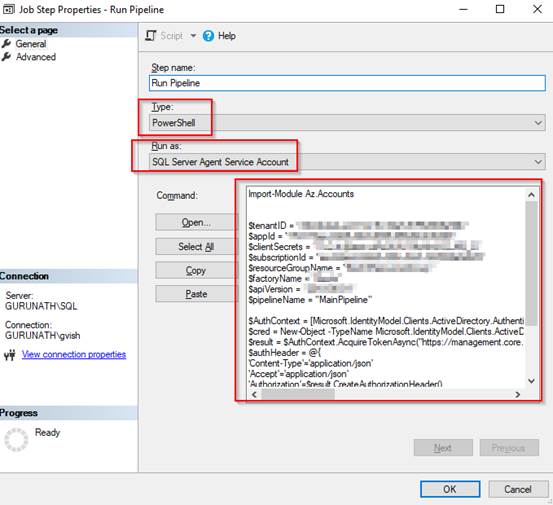Image resolution: width=553 pixels, height=505 pixels.
Task: Click the Copy command button
Action: pos(196,270)
